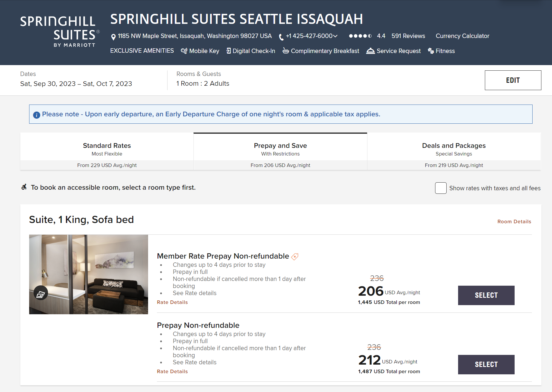Click the accessibility wheelchair icon
The height and width of the screenshot is (392, 552).
click(24, 187)
